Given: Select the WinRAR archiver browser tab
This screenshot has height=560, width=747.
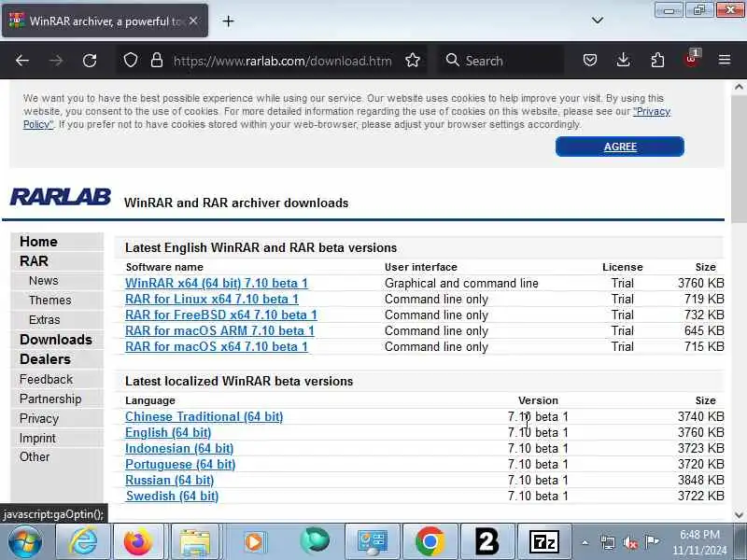Looking at the screenshot, I should [105, 21].
